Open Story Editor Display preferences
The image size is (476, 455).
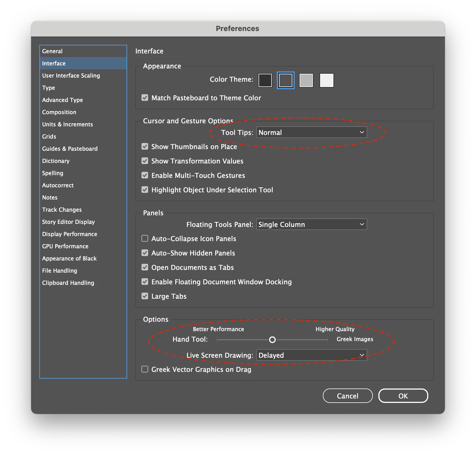pos(83,222)
